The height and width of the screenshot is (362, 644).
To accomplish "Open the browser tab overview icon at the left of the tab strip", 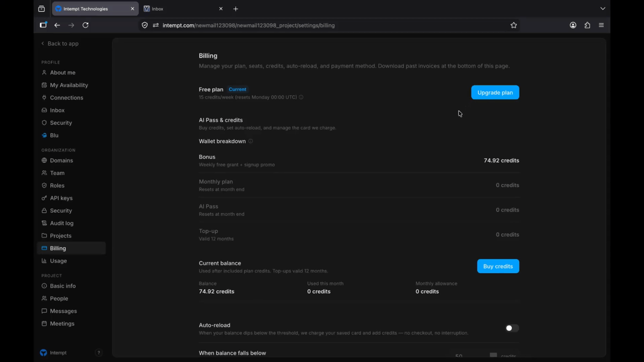I will tap(41, 9).
